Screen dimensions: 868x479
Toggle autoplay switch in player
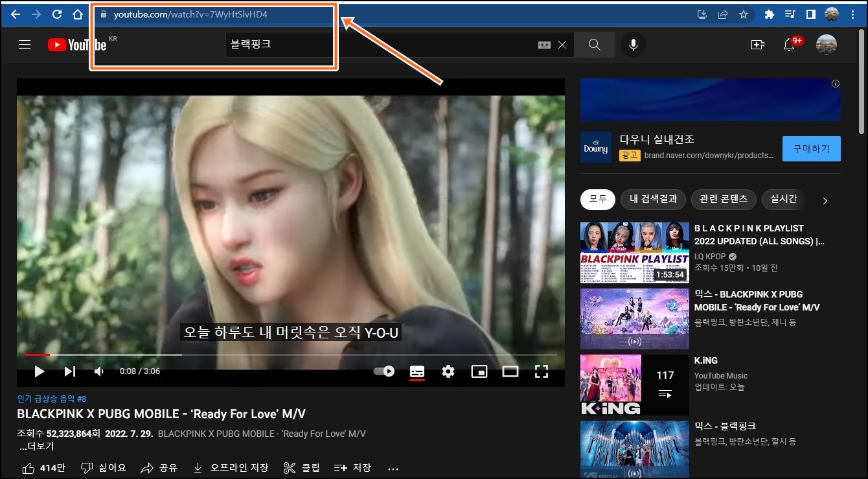pos(384,371)
